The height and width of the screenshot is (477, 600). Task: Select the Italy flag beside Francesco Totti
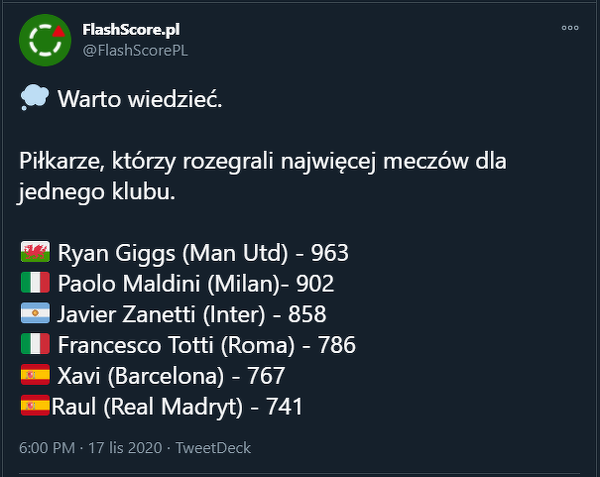(x=35, y=345)
